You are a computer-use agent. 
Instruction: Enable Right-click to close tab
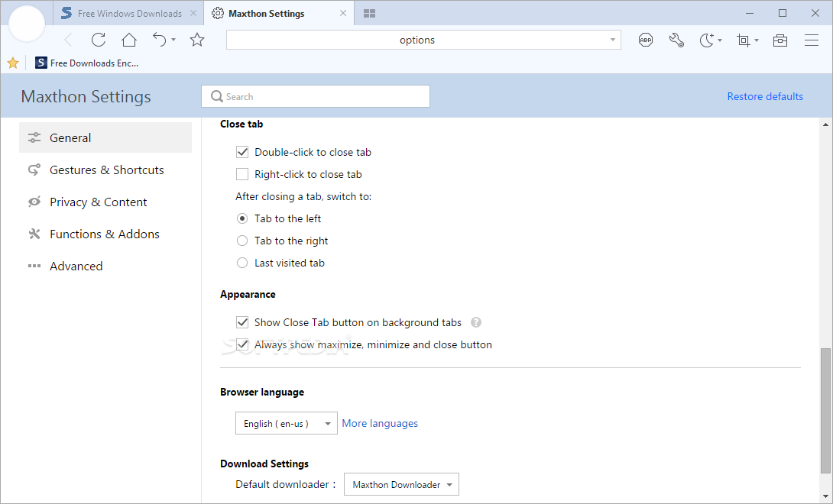tap(242, 174)
